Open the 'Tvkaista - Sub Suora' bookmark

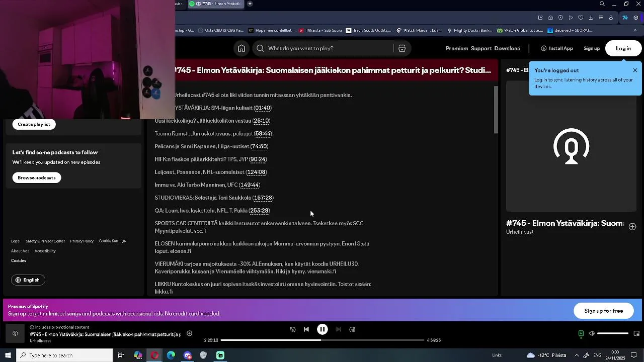click(x=320, y=30)
